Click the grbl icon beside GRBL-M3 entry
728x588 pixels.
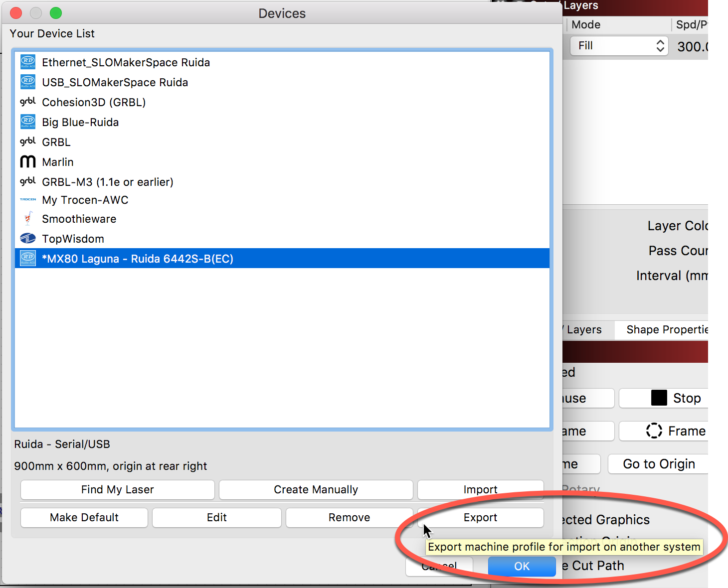click(x=28, y=181)
